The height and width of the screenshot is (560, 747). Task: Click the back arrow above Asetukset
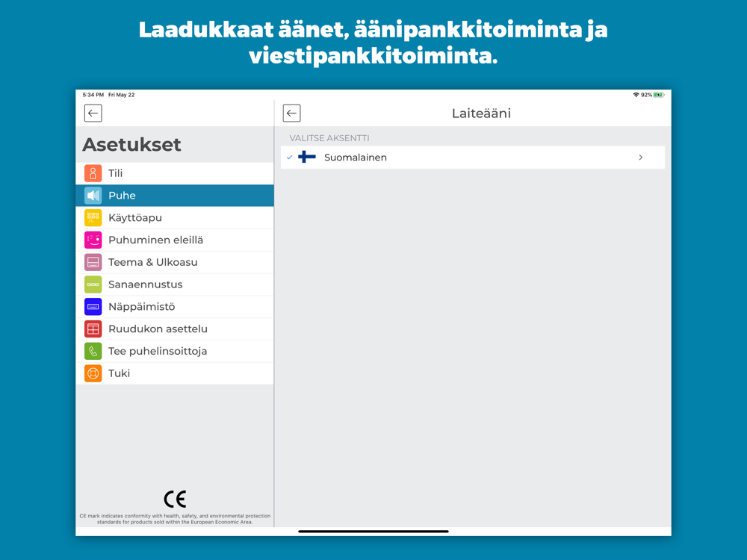point(93,113)
